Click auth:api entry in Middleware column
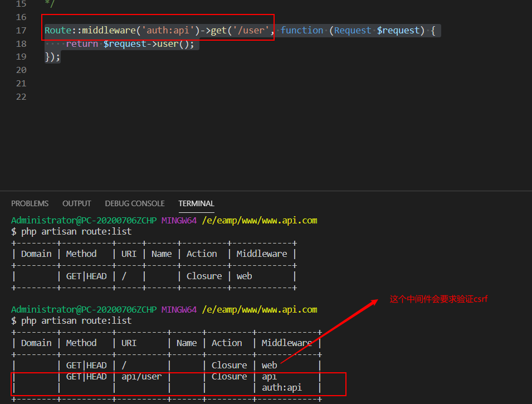 pyautogui.click(x=282, y=388)
